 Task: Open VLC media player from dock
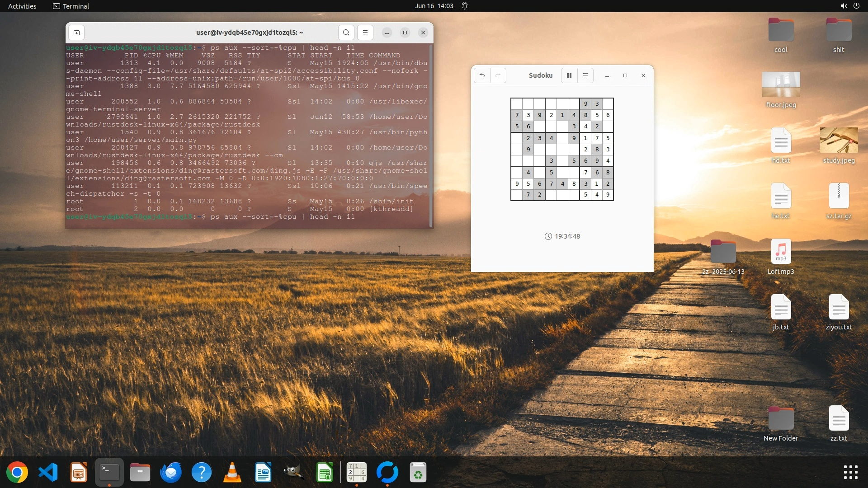coord(232,473)
